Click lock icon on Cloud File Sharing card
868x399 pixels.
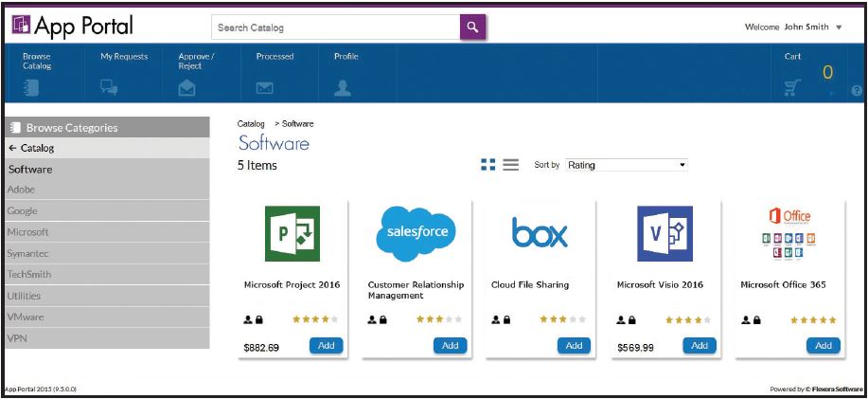point(506,319)
